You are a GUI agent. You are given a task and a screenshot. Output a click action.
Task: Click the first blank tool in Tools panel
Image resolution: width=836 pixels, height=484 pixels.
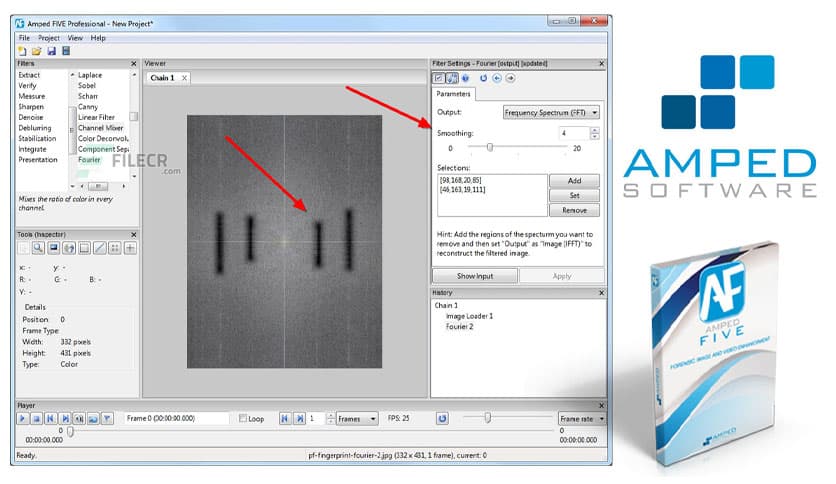[x=23, y=248]
